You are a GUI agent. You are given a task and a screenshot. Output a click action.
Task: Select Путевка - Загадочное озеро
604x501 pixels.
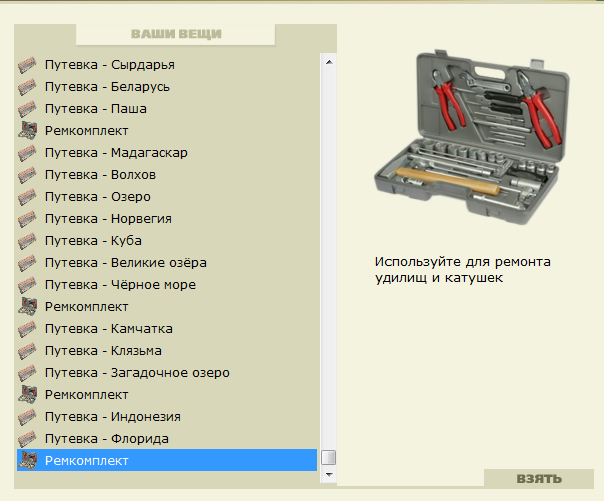(137, 373)
